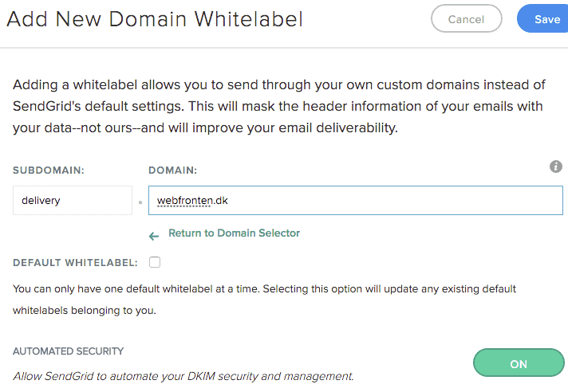Click the divider line under the header
Viewport: 568px width, 392px height.
point(284,47)
